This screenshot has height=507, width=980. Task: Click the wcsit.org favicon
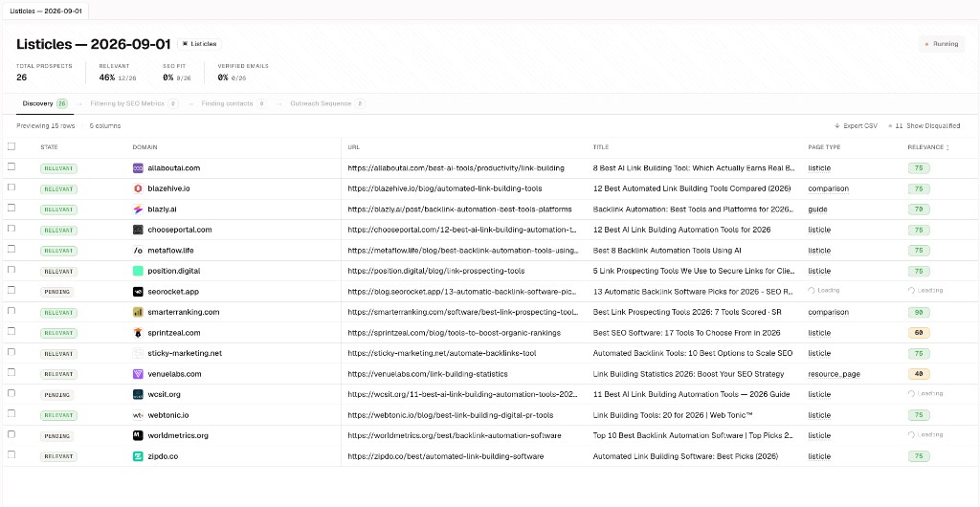pos(138,395)
